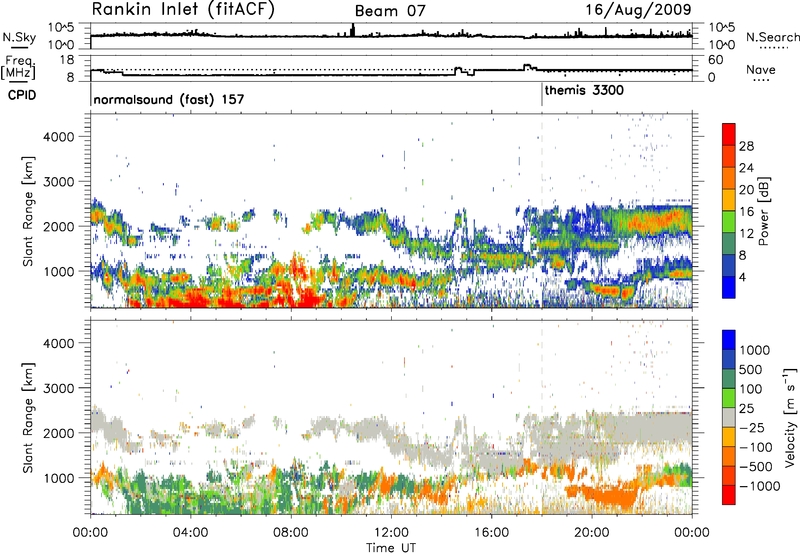This screenshot has width=800, height=554.
Task: Click the 'N.Sky' legend label
Action: (19, 37)
